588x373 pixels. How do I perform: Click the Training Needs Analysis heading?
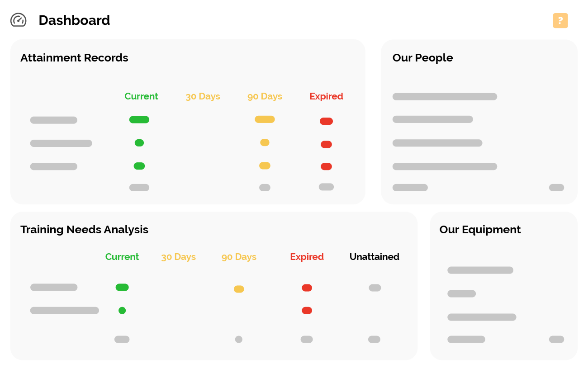84,230
